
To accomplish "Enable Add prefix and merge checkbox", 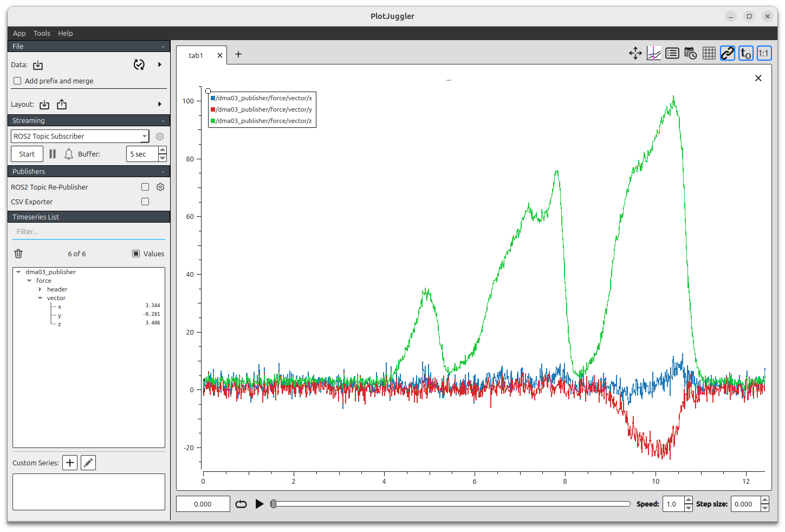I will click(x=18, y=81).
